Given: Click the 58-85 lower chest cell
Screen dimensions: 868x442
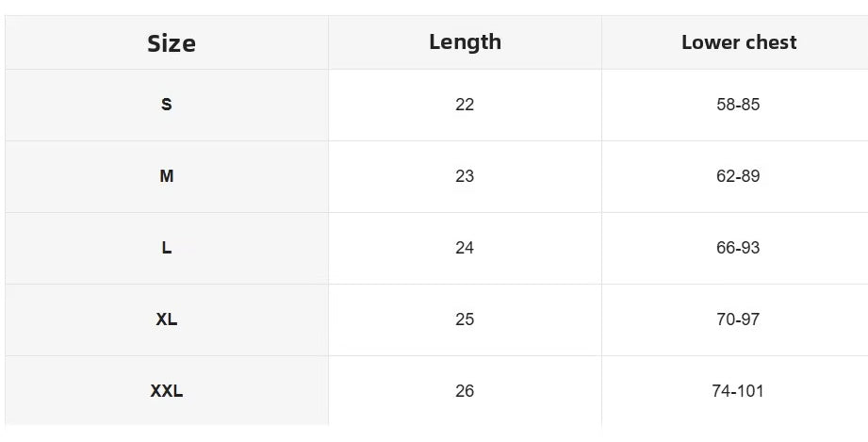Looking at the screenshot, I should coord(738,105).
